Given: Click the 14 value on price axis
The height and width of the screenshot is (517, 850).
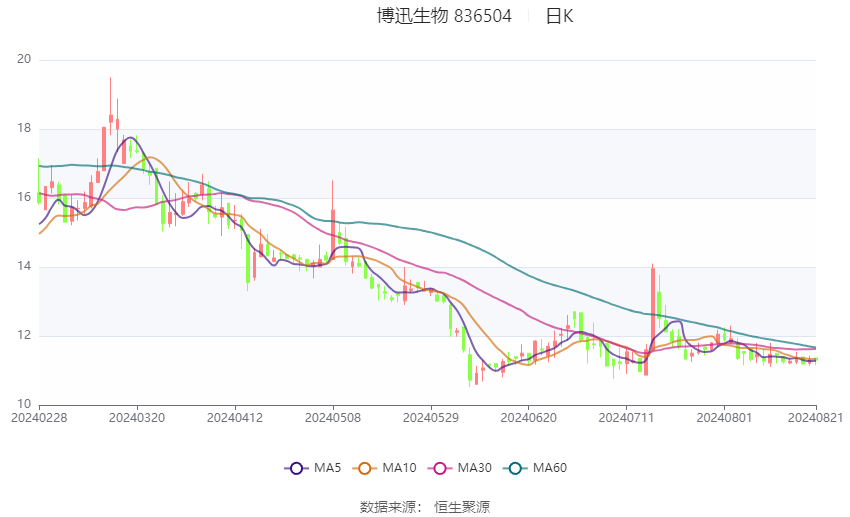Looking at the screenshot, I should [x=25, y=267].
